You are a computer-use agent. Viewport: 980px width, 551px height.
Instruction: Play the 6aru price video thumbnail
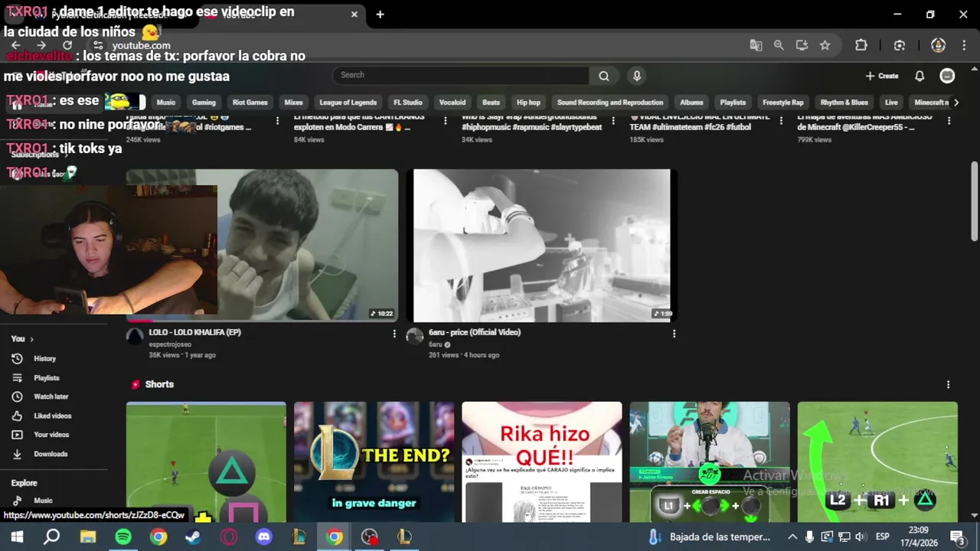(541, 246)
